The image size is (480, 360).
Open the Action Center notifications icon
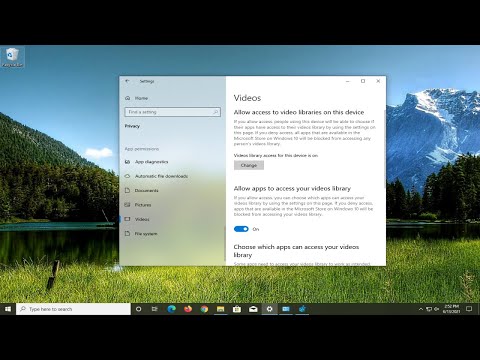point(469,309)
